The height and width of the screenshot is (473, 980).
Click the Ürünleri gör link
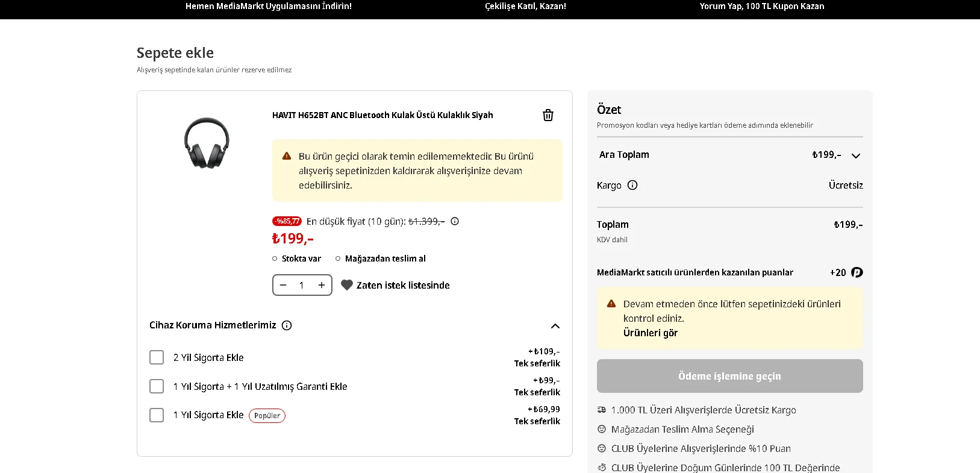[651, 333]
